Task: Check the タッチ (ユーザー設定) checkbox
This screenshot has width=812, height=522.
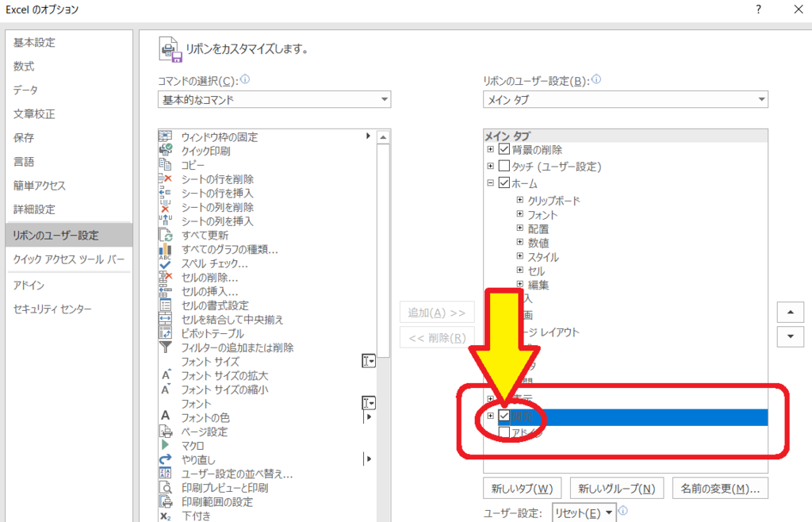Action: click(504, 166)
